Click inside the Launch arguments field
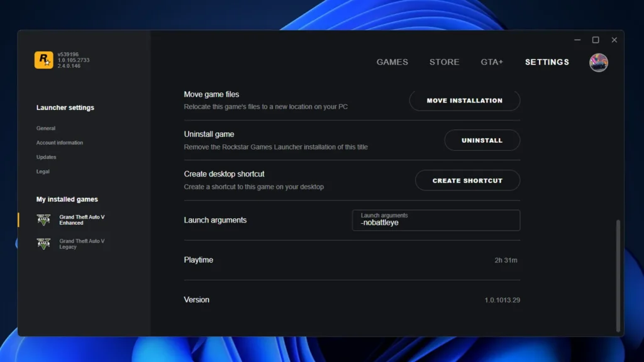The height and width of the screenshot is (362, 644). pyautogui.click(x=436, y=220)
